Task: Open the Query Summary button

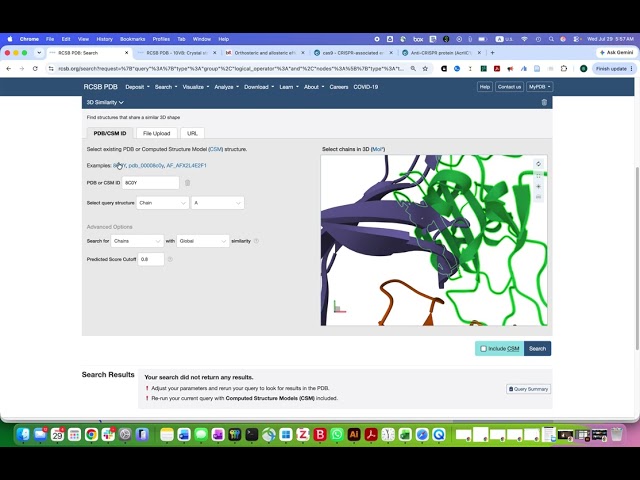Action: [x=528, y=389]
